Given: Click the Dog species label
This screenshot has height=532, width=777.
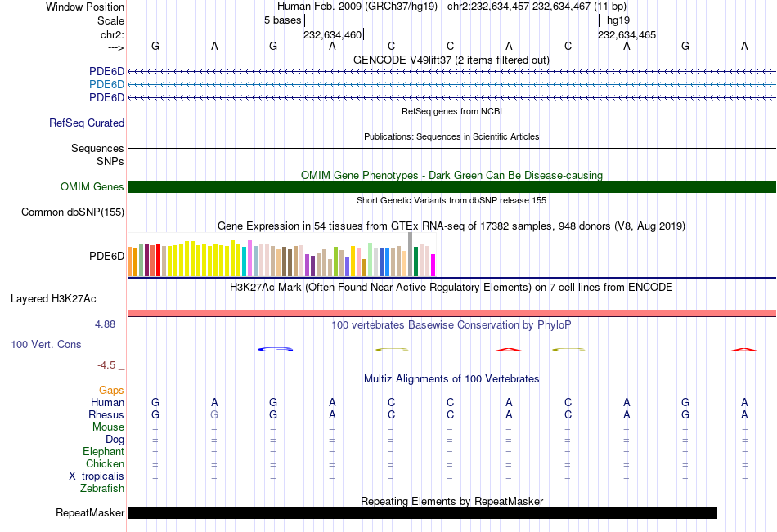Looking at the screenshot, I should pos(115,440).
